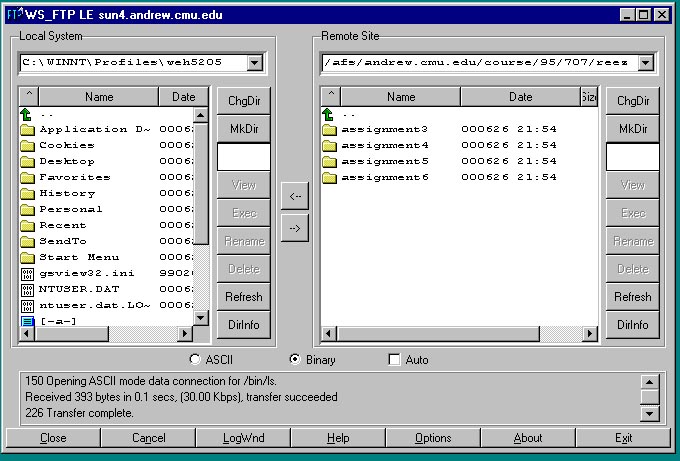This screenshot has width=680, height=461.
Task: Open the remote site path dropdown
Action: [645, 62]
